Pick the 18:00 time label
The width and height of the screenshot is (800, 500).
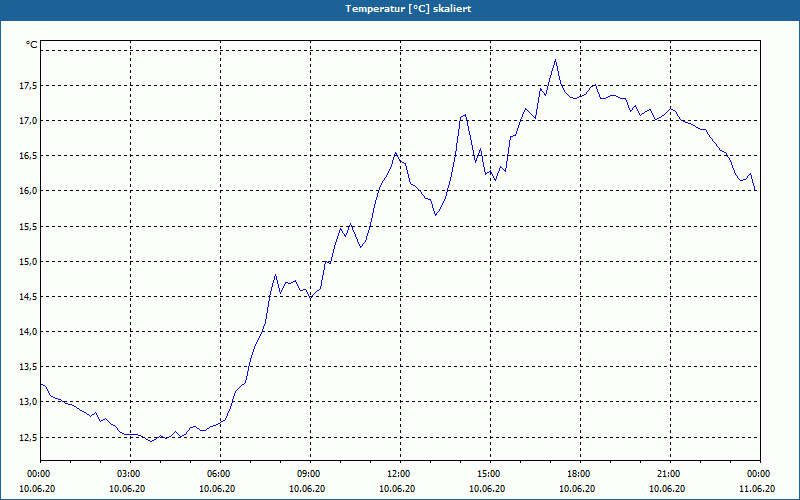pyautogui.click(x=581, y=474)
